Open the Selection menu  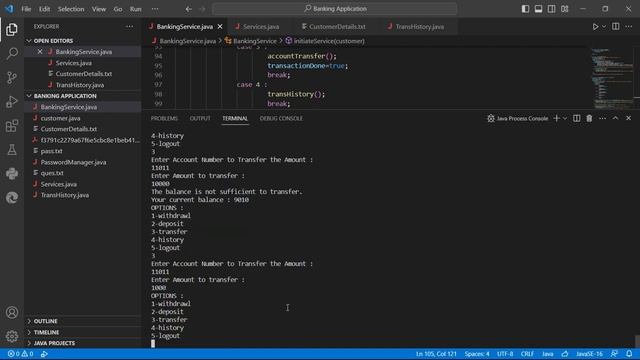pos(71,9)
